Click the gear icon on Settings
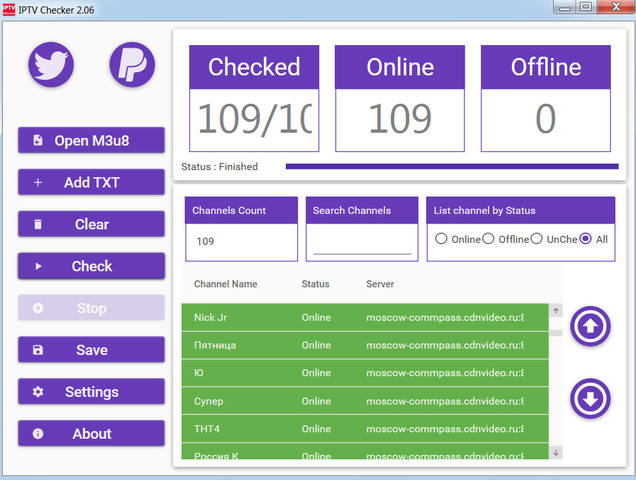Screen dimensions: 636x480 click(38, 392)
